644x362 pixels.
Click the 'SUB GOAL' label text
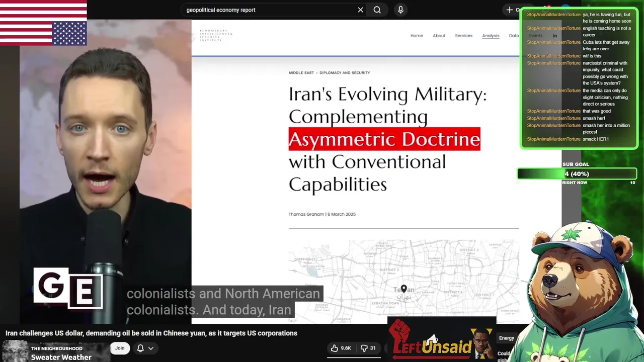point(575,164)
